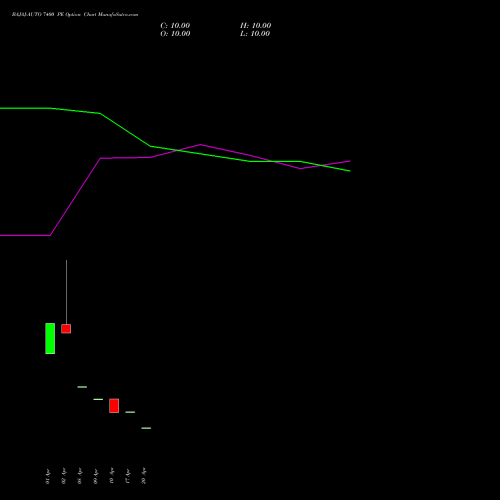Click the "O: 10.00" open value
This screenshot has height=500, width=500.
pos(175,34)
